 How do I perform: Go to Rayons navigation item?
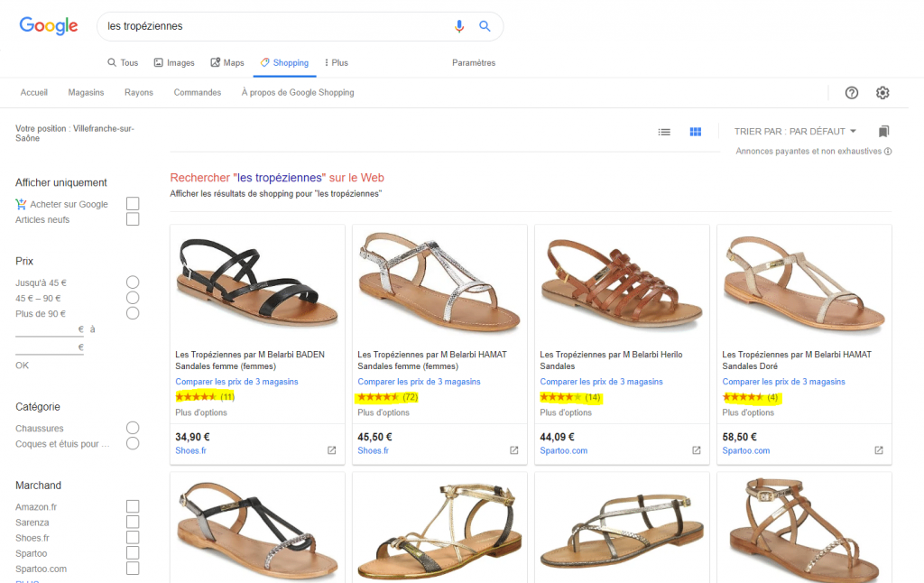pyautogui.click(x=139, y=93)
